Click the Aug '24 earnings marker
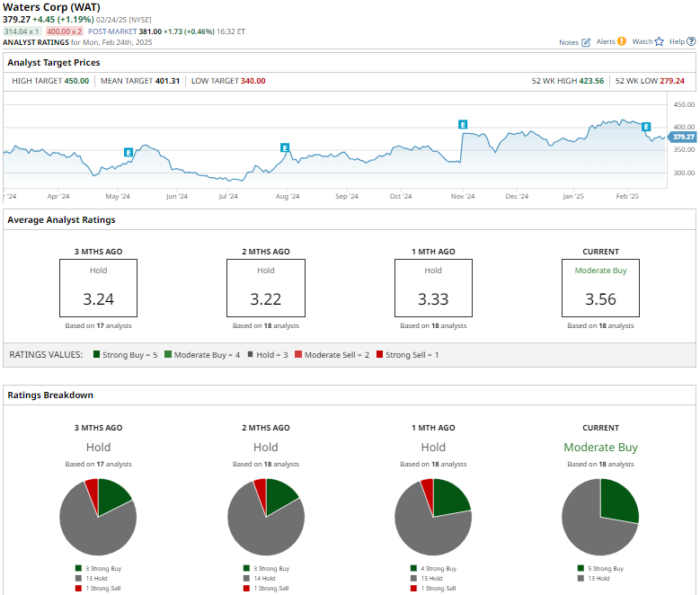Viewport: 700px width, 595px height. click(x=285, y=147)
